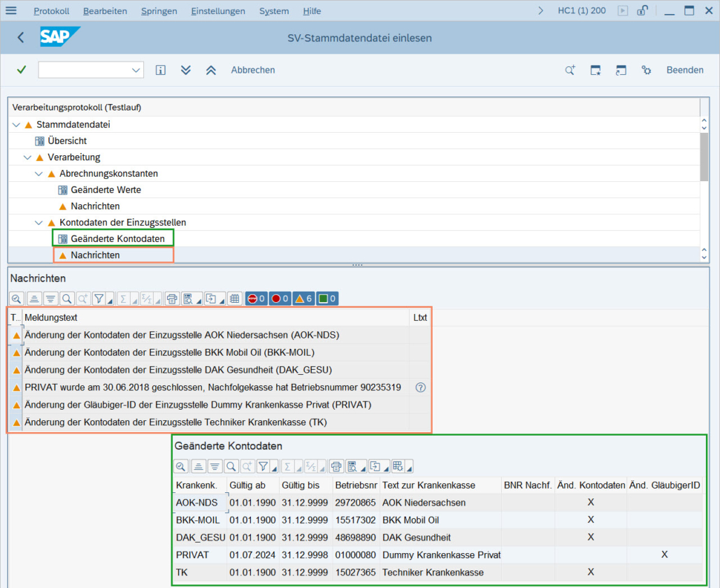
Task: Click the Betriebsnr column header
Action: pos(356,485)
